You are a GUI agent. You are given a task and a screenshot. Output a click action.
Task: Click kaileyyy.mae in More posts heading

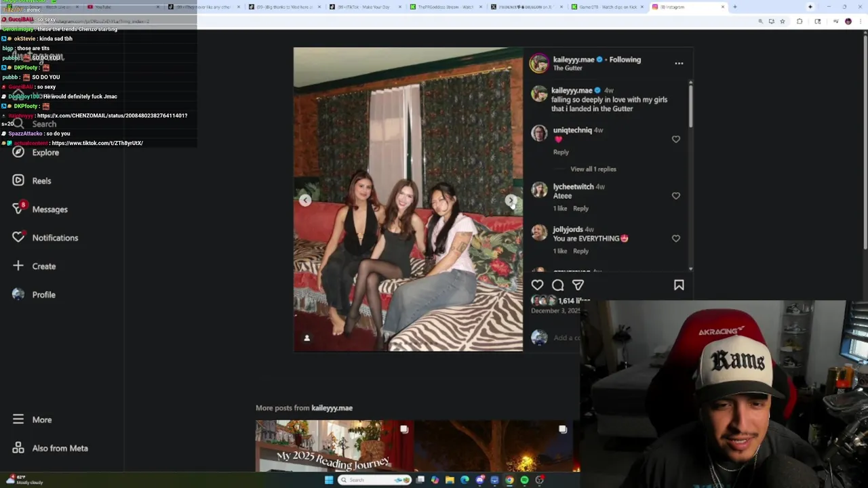332,408
